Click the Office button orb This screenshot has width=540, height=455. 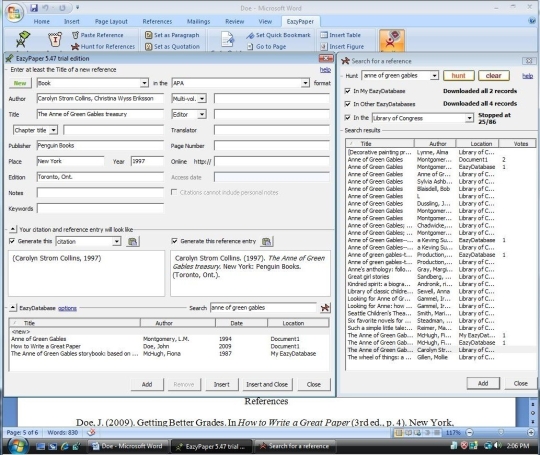14,13
